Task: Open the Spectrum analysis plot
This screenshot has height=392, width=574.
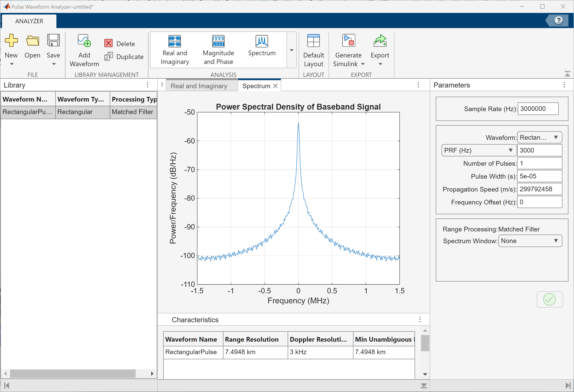Action: [x=262, y=47]
